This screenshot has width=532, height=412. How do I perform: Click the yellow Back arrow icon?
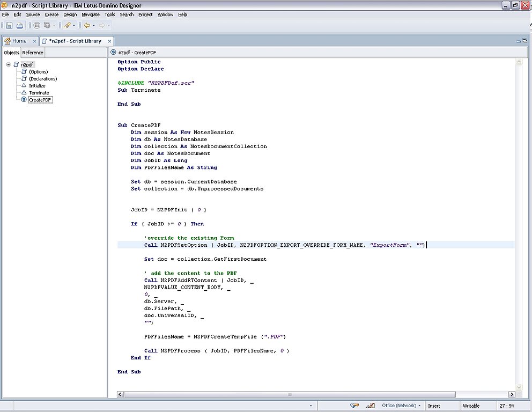pyautogui.click(x=87, y=25)
